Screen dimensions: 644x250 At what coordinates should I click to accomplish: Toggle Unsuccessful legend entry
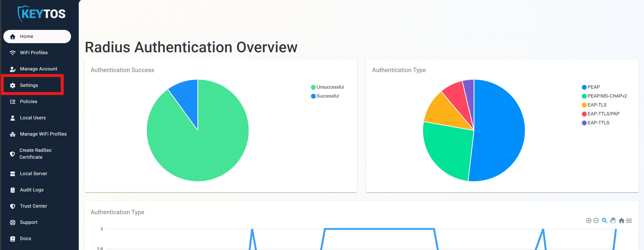click(x=327, y=87)
